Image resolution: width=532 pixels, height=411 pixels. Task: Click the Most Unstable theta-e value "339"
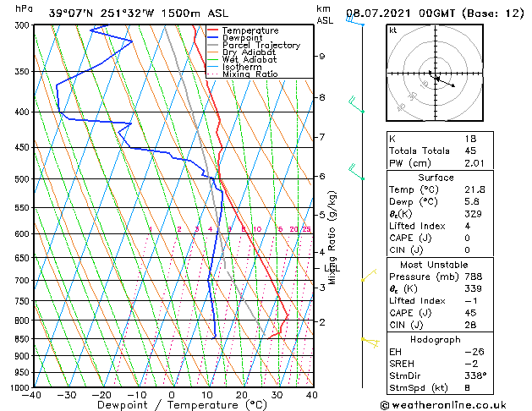(x=473, y=288)
